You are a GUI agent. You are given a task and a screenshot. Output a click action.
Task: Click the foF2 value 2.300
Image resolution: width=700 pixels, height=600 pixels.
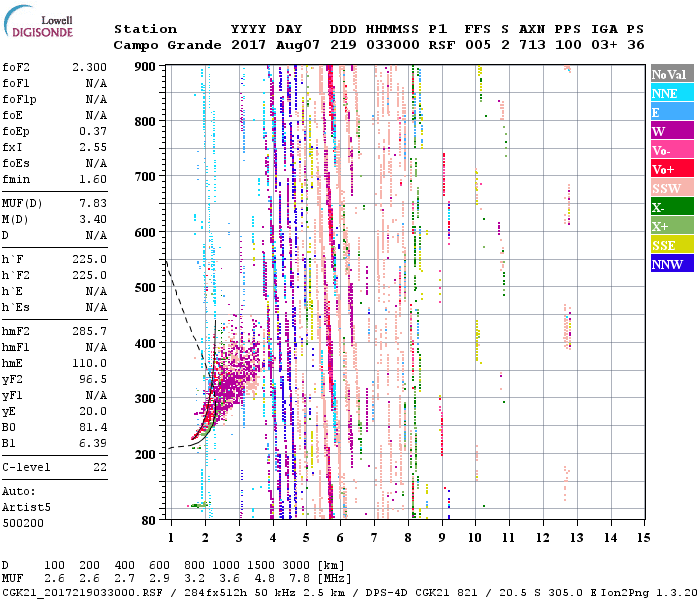[89, 67]
